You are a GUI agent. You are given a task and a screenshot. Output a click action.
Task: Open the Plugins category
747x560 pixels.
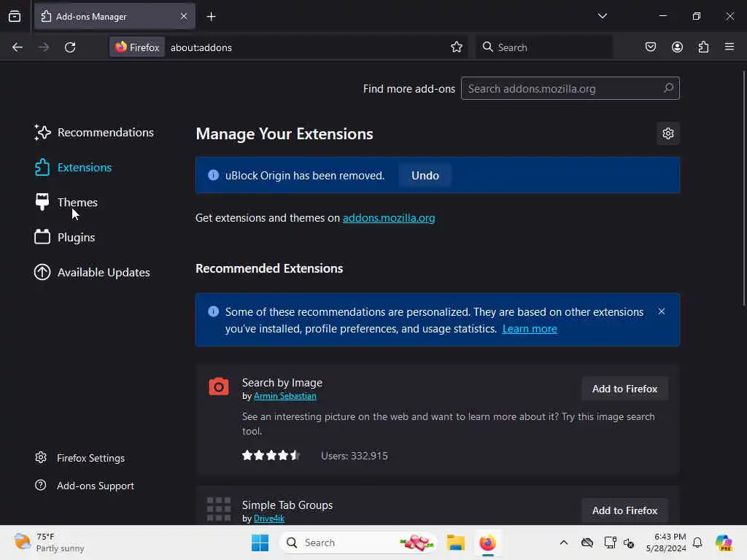click(x=64, y=237)
